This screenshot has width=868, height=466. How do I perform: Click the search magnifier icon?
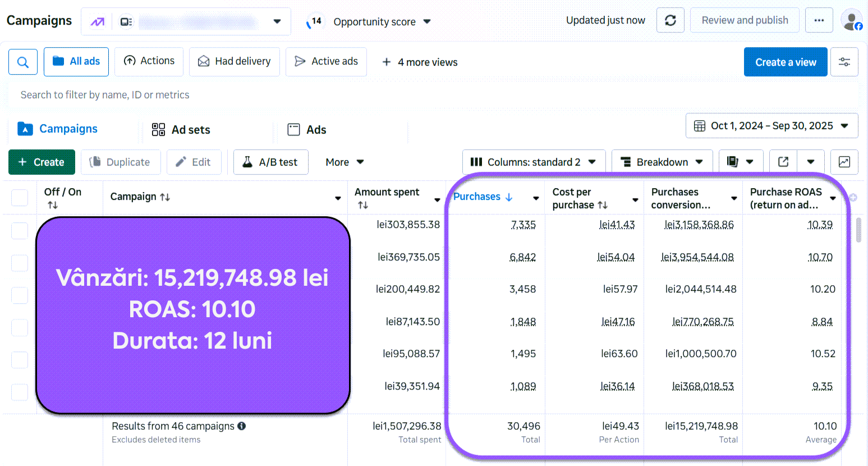click(23, 62)
